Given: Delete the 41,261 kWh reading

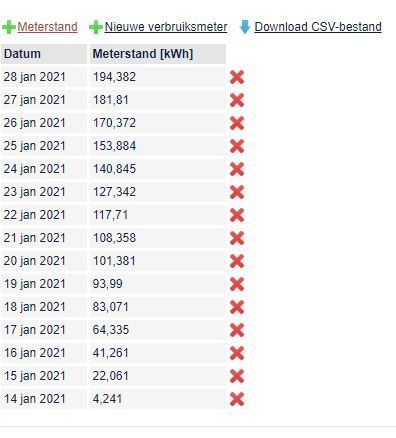Looking at the screenshot, I should click(237, 353).
